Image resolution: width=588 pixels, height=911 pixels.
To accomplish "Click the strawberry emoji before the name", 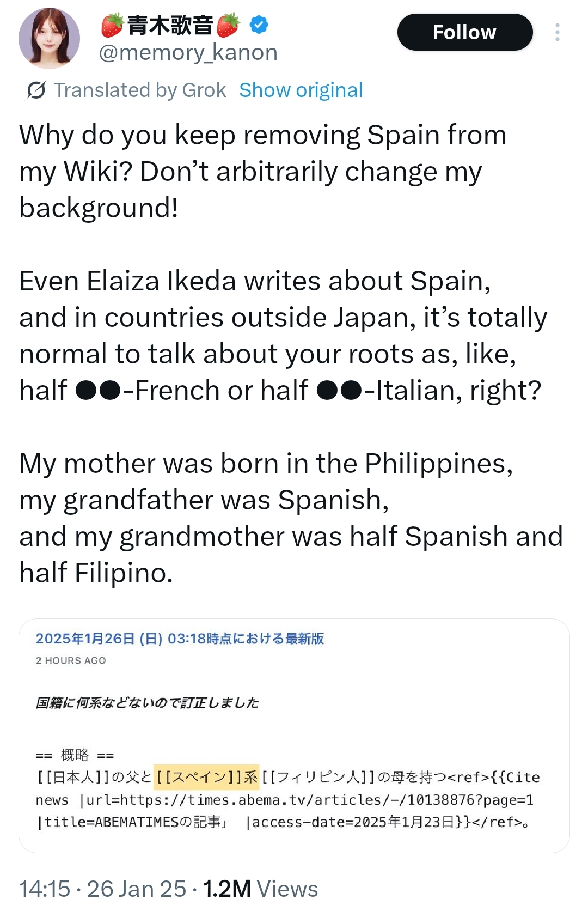I will 112,25.
